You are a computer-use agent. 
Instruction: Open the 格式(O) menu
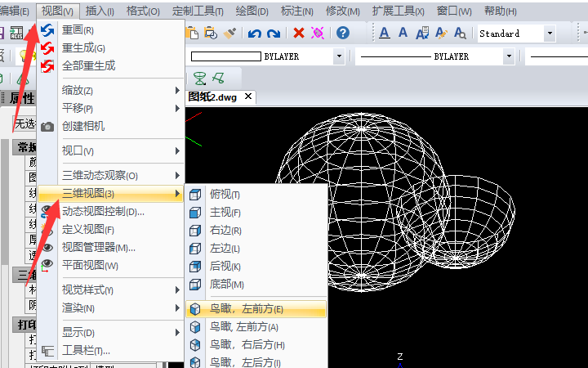coord(143,11)
